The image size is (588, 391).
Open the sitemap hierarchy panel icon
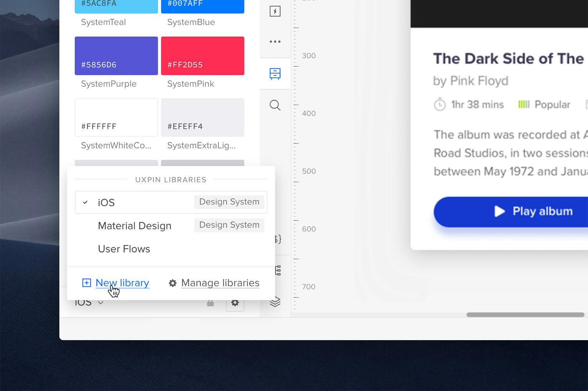coord(278,270)
